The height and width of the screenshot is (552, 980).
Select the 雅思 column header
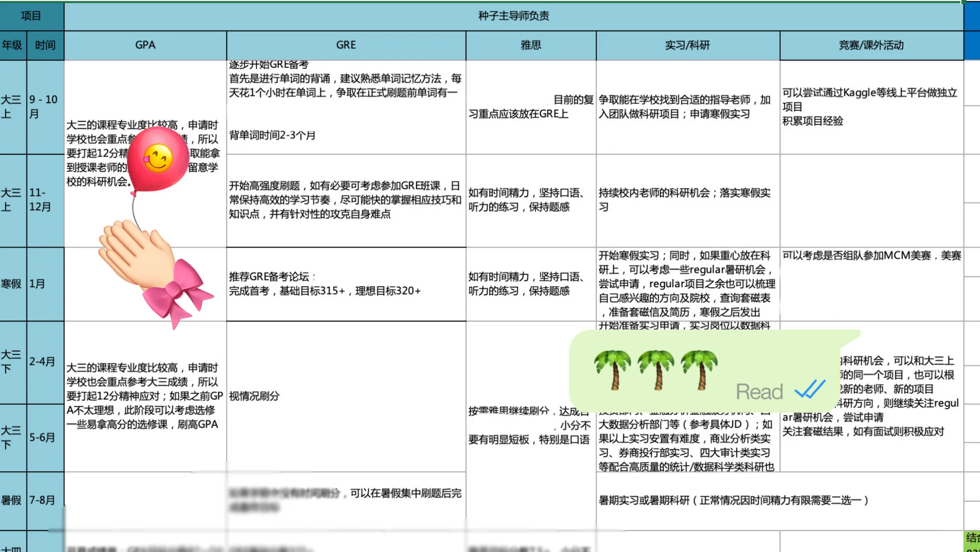(531, 45)
